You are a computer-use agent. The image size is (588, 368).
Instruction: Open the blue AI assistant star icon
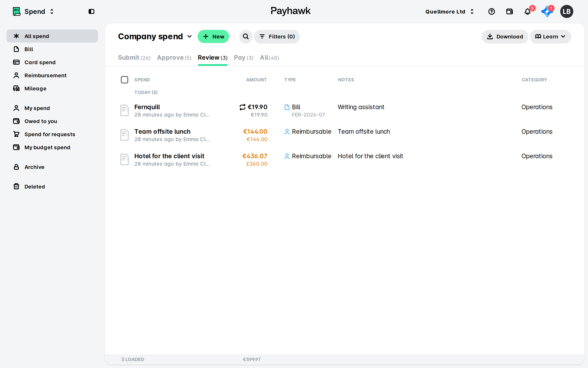pos(547,11)
